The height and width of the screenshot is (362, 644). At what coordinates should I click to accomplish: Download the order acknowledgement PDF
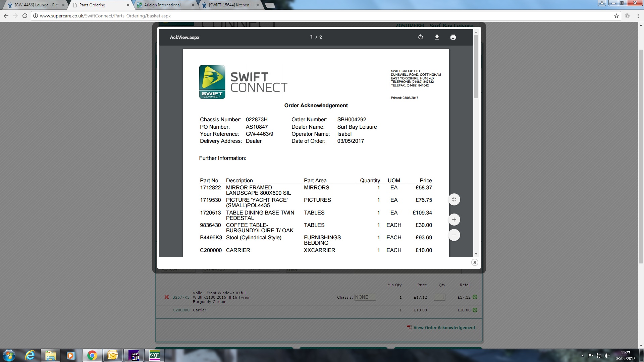437,37
